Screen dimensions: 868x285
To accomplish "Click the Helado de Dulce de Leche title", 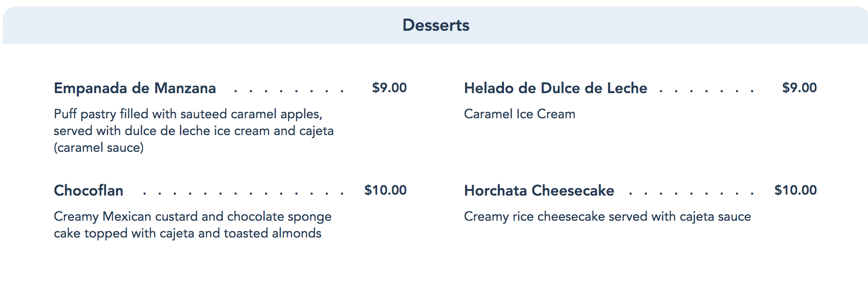I will 555,88.
